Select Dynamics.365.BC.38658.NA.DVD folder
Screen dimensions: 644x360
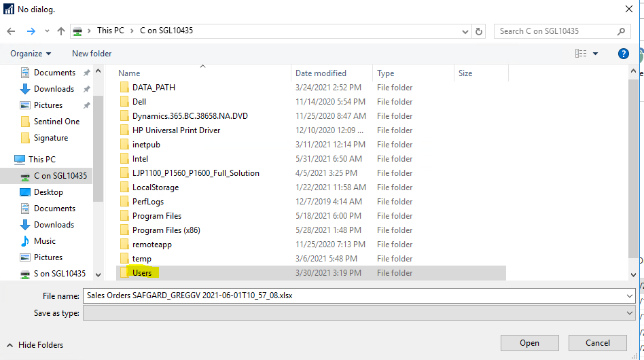point(190,116)
